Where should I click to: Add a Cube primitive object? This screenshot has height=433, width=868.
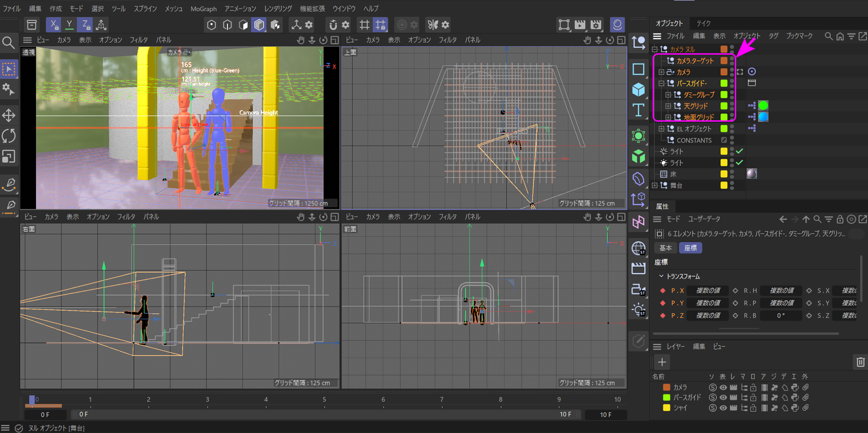[x=638, y=90]
